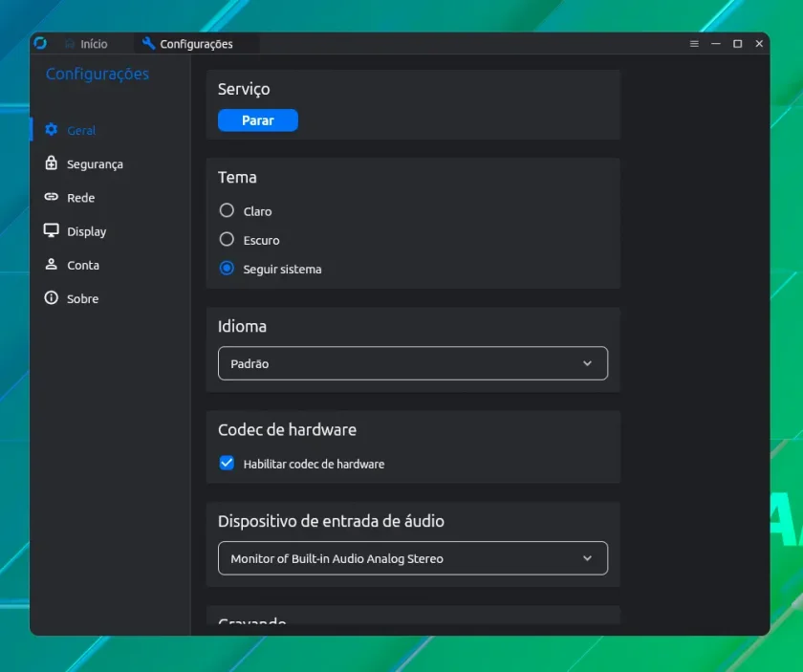
Task: Click the Dispositivo de entrada de áudio heading
Action: tap(331, 521)
